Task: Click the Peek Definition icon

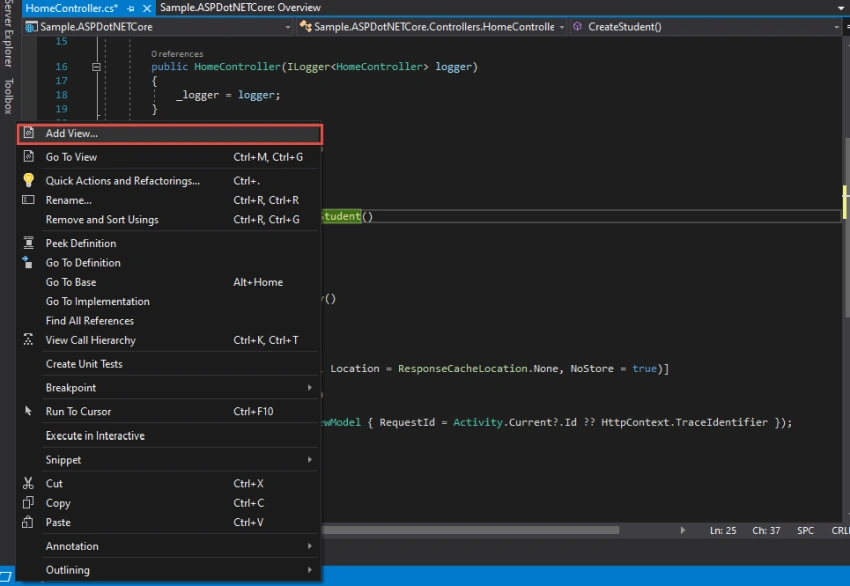Action: click(29, 243)
